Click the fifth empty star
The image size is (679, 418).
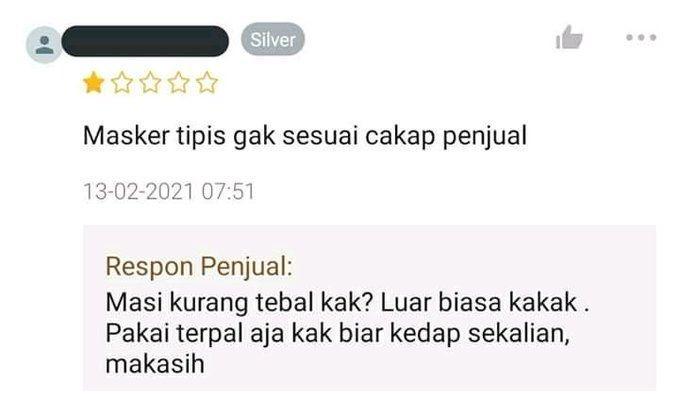207,83
